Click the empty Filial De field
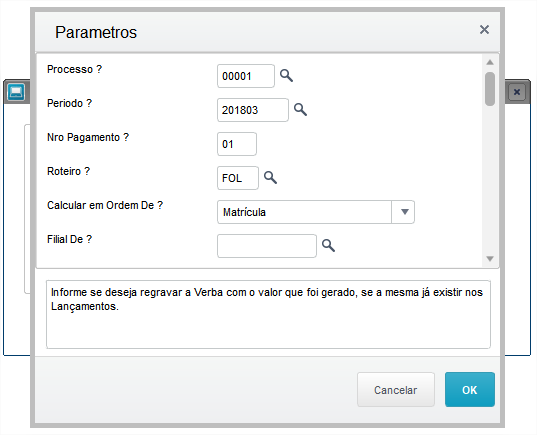The height and width of the screenshot is (435, 537). (266, 246)
